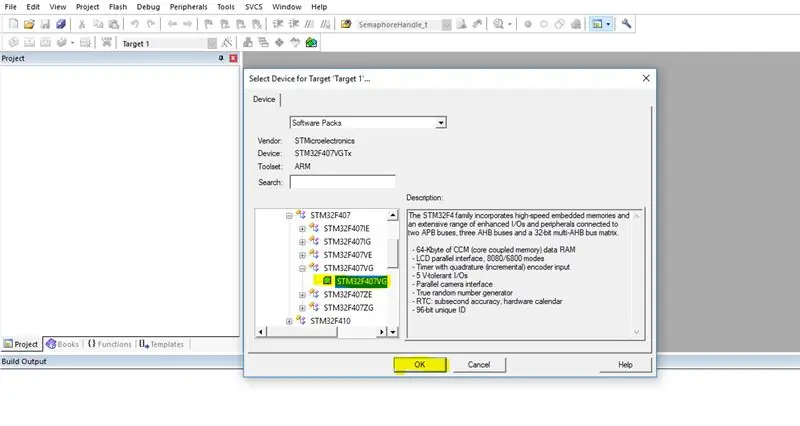Open the SVCS menu
800x426 pixels.
(x=254, y=7)
